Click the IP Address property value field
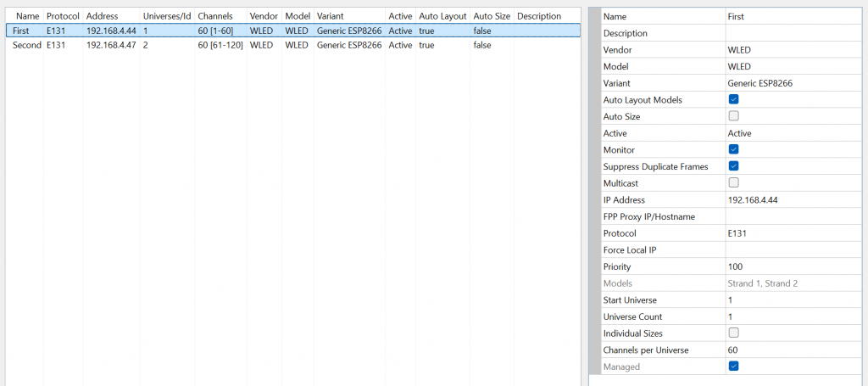 point(793,200)
